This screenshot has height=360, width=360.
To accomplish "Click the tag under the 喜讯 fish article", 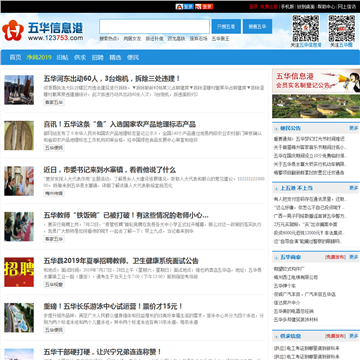I will (x=54, y=148).
